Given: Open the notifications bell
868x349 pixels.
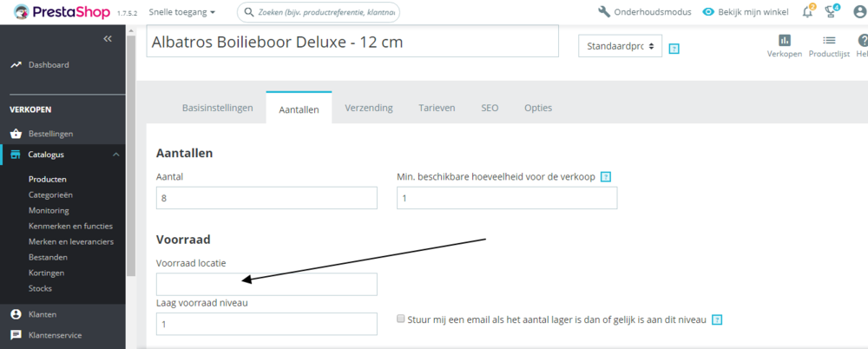Looking at the screenshot, I should tap(807, 11).
